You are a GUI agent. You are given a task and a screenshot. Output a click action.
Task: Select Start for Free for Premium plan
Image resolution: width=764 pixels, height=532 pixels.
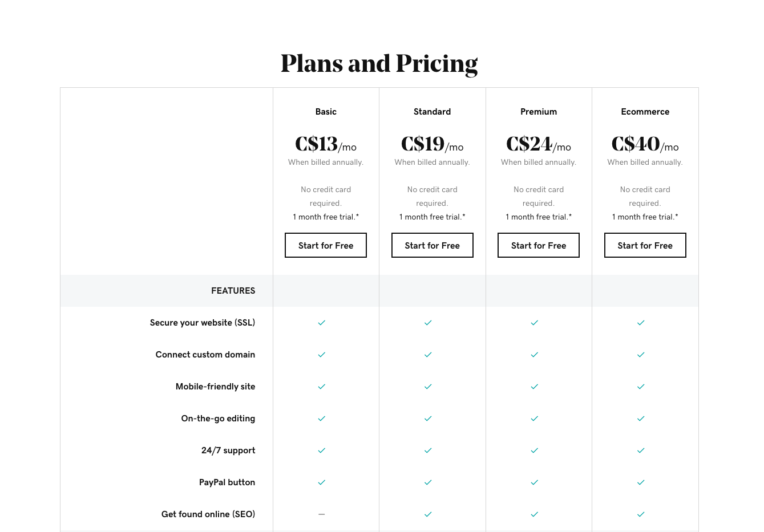point(539,245)
